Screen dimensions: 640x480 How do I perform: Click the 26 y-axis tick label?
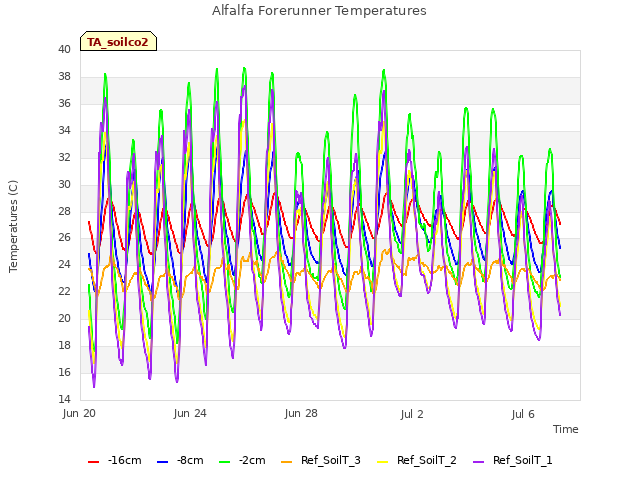(x=64, y=238)
